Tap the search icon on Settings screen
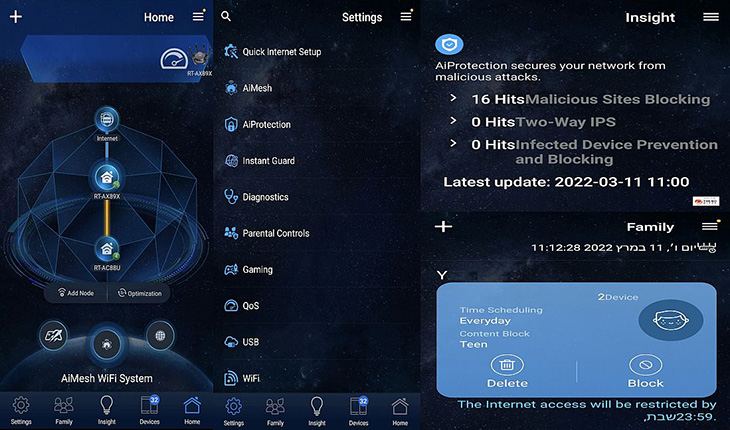730x430 pixels. tap(226, 16)
